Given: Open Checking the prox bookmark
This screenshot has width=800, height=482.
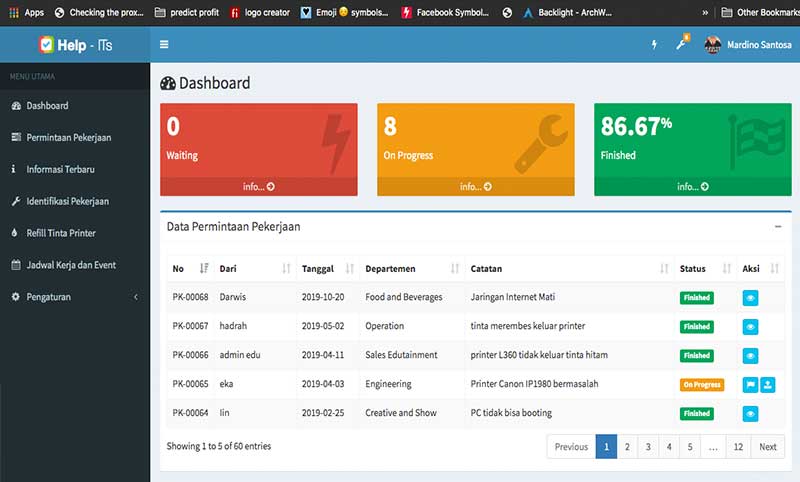Looking at the screenshot, I should [99, 12].
